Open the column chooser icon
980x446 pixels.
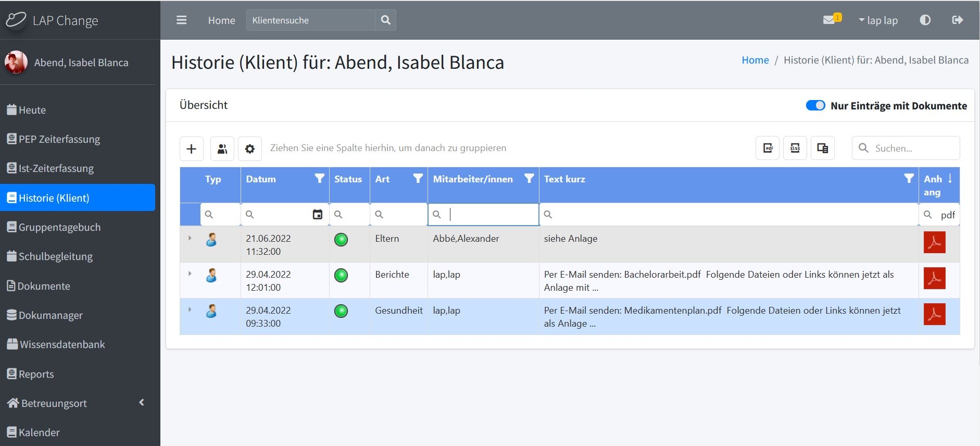[x=823, y=148]
